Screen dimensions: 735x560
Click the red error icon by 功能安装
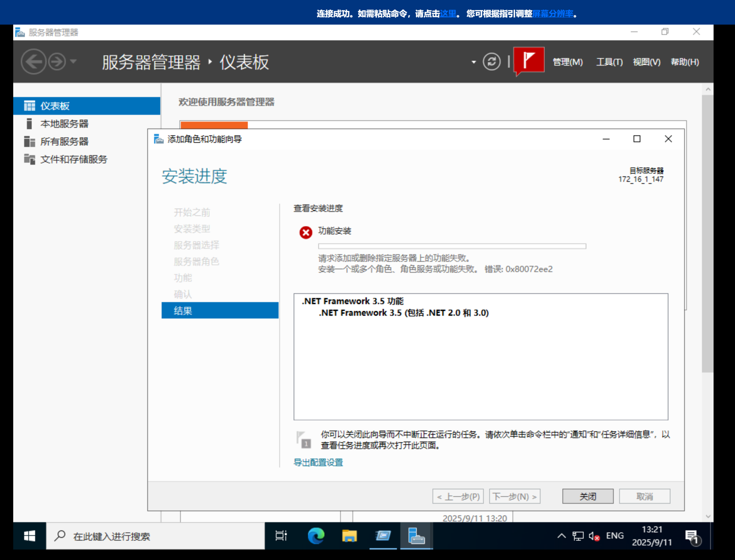[305, 232]
